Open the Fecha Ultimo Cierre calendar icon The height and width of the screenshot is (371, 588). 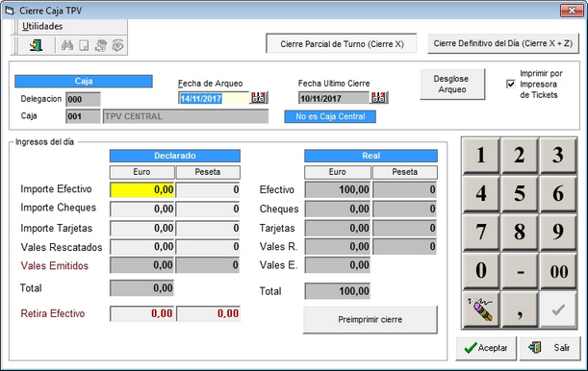(378, 98)
